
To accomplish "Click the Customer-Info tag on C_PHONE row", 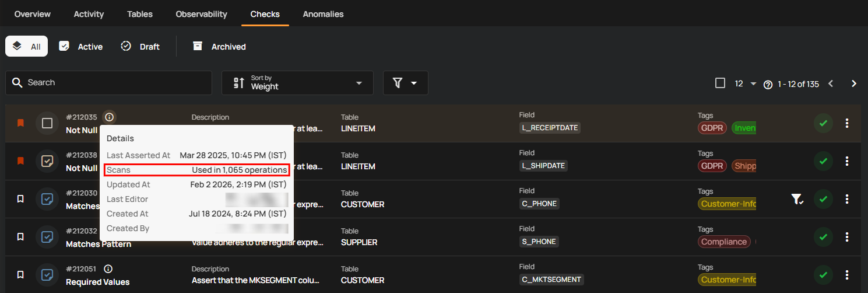I will coord(727,204).
